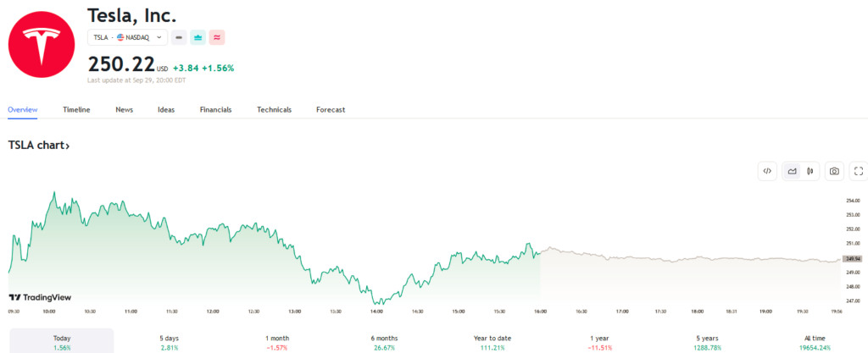Click the TradingView logo
The height and width of the screenshot is (353, 868).
(x=40, y=297)
